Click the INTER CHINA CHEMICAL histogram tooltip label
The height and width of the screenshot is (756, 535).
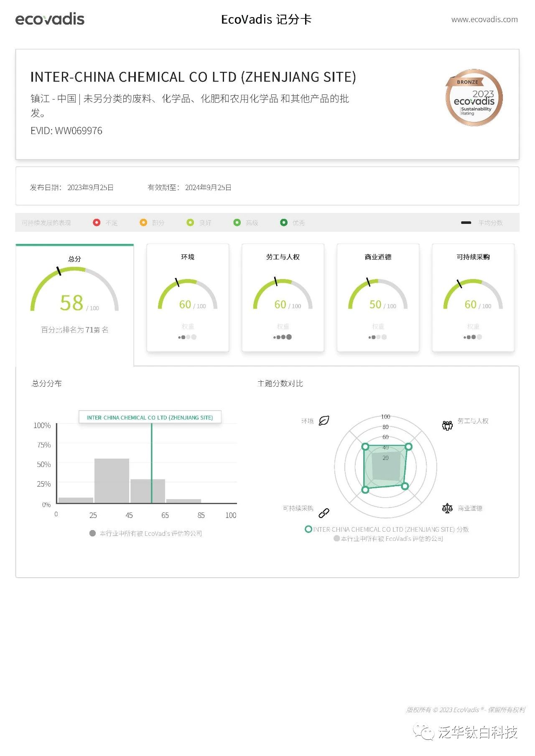tap(150, 417)
